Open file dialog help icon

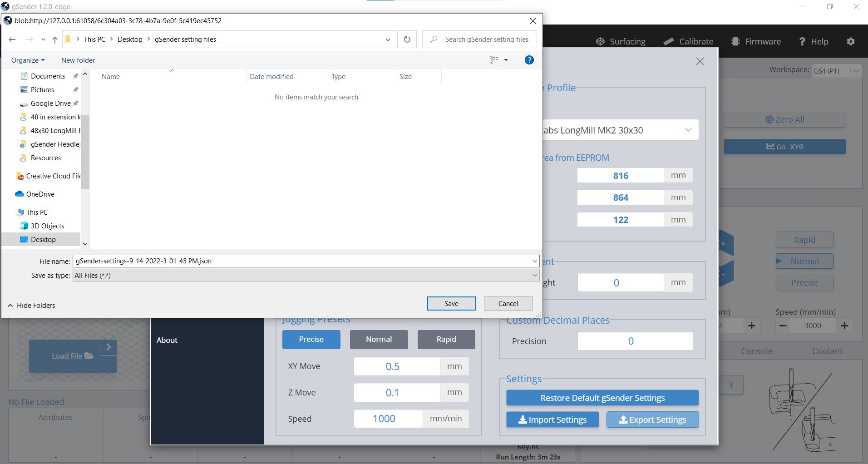click(529, 60)
